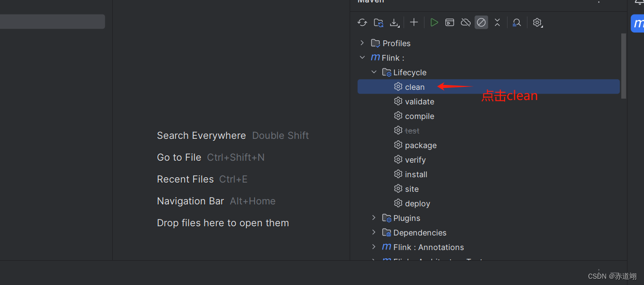Expand the Flink : Annotations module
Viewport: 644px width, 285px height.
374,247
